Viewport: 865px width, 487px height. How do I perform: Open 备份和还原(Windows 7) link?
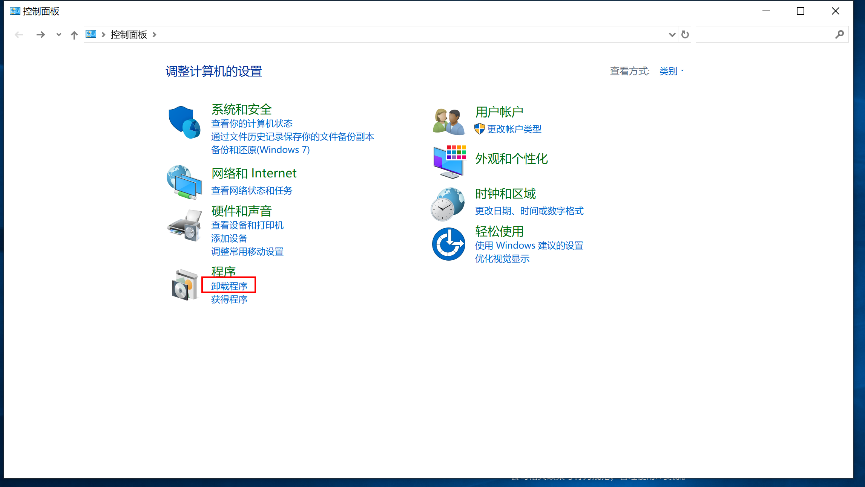coord(260,149)
